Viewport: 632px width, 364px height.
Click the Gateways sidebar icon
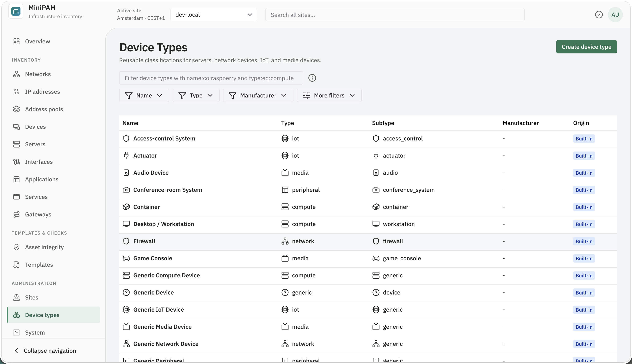pos(17,215)
